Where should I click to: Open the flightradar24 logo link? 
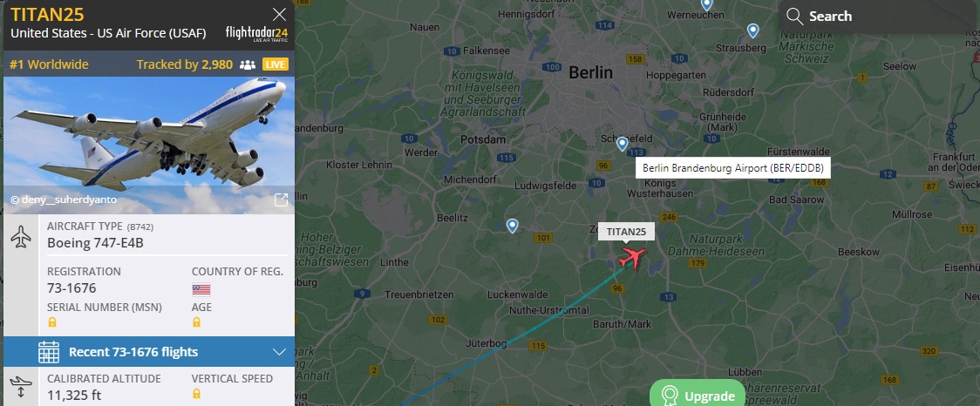pyautogui.click(x=257, y=33)
